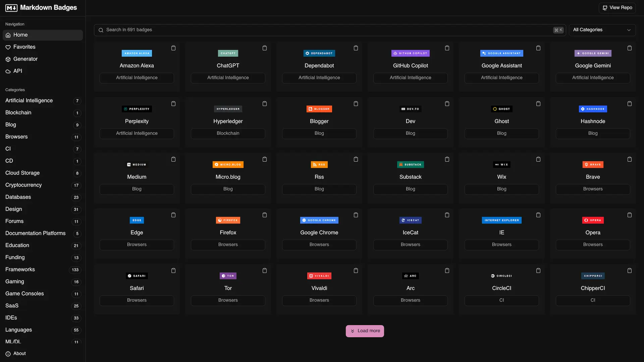Click clipboard icon on Dependabot card
Image resolution: width=644 pixels, height=362 pixels.
click(x=356, y=48)
